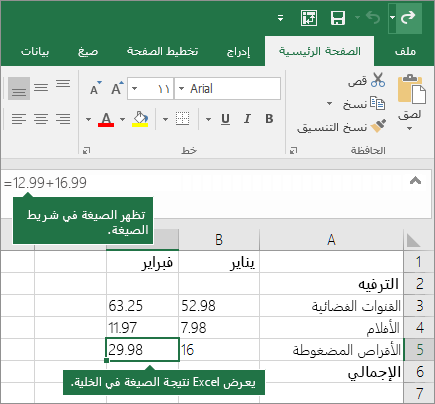
Task: Toggle Underline formatting (U)
Action: (225, 119)
